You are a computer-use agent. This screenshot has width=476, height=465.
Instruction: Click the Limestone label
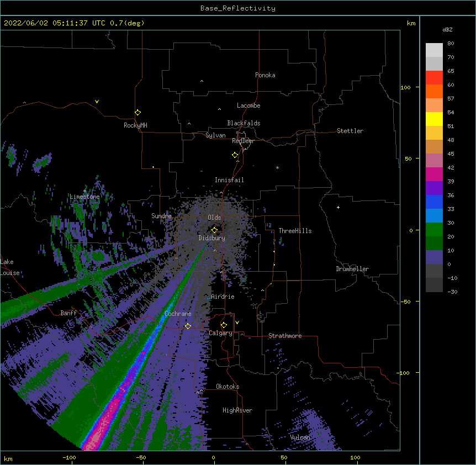tap(84, 197)
